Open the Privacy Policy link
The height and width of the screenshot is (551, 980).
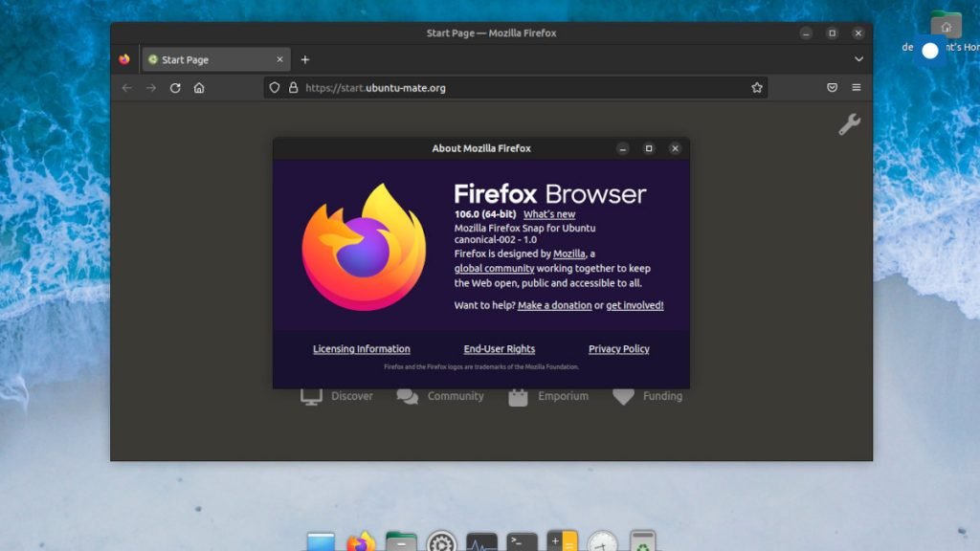pyautogui.click(x=619, y=349)
